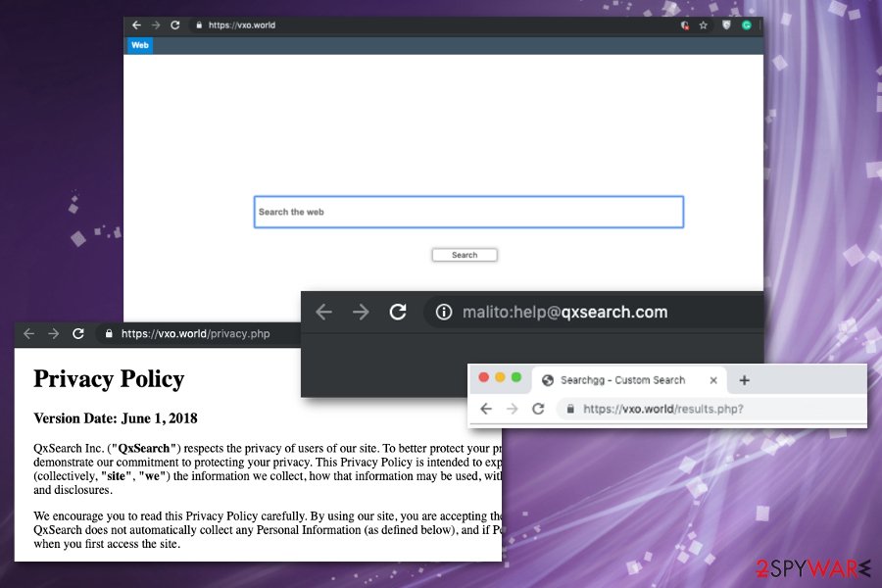The width and height of the screenshot is (882, 588).
Task: Click the lock icon beside vxo.world/results.php
Action: point(570,409)
